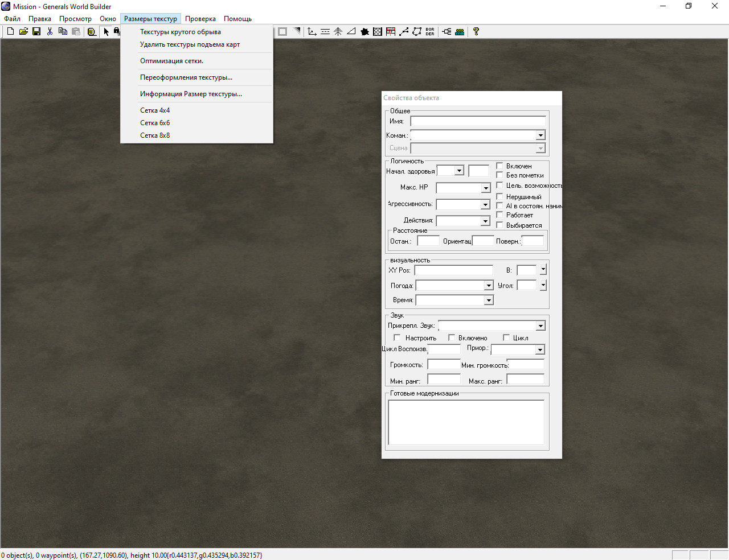This screenshot has height=560, width=729.
Task: Click the tree-shaped grove tool icon
Action: point(338,32)
